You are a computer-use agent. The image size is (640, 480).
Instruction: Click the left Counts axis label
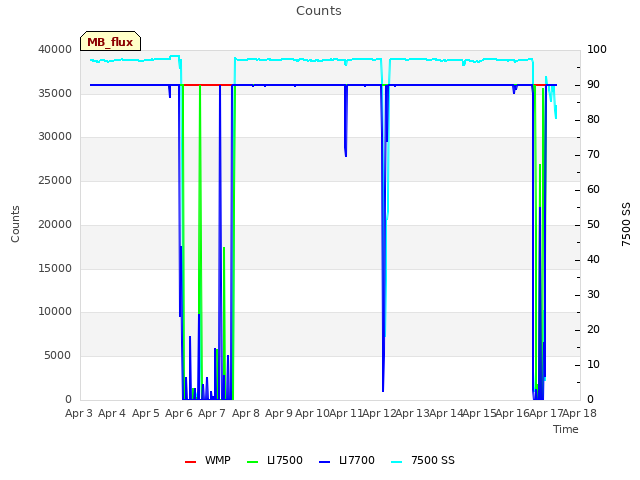(16, 224)
